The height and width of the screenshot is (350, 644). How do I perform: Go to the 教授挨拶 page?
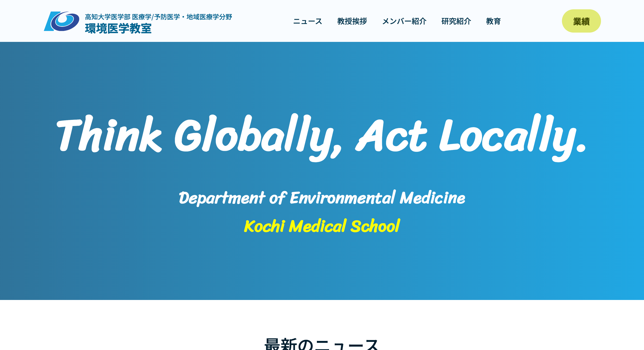point(352,21)
